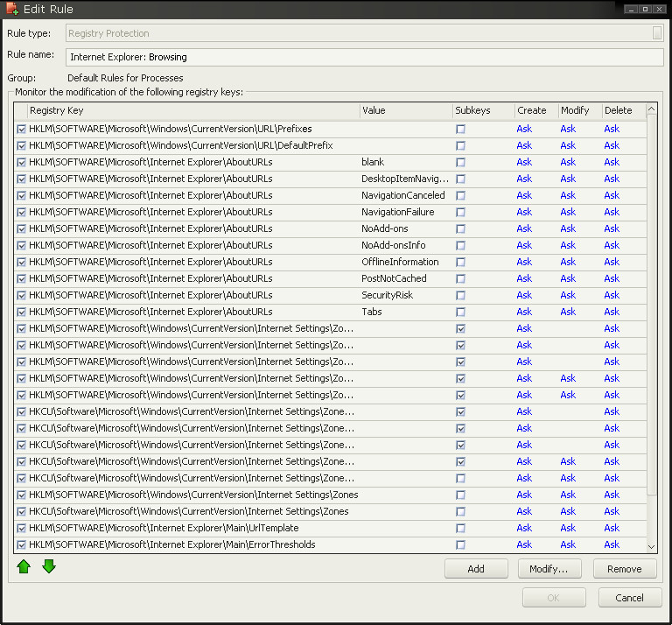Viewport: 672px width, 625px height.
Task: Move selected rule up with green arrow
Action: (24, 566)
